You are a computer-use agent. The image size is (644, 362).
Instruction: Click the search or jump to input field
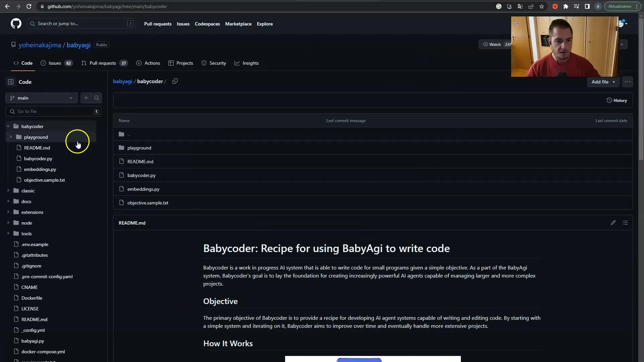tap(81, 23)
